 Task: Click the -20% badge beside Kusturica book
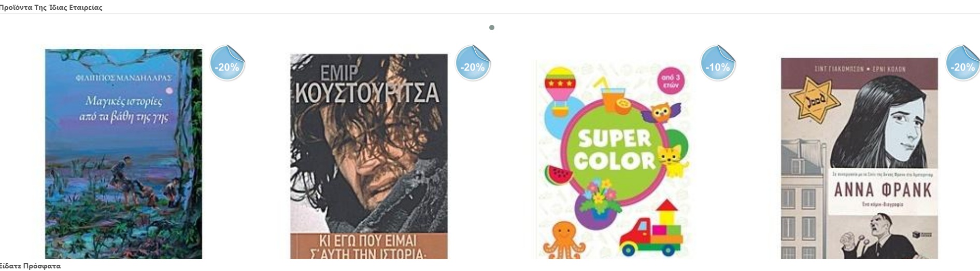[473, 63]
